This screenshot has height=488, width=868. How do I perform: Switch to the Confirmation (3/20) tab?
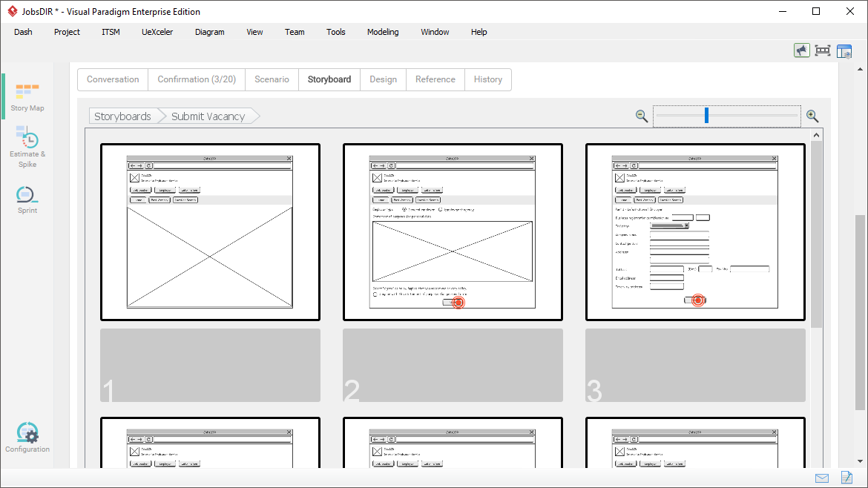197,79
